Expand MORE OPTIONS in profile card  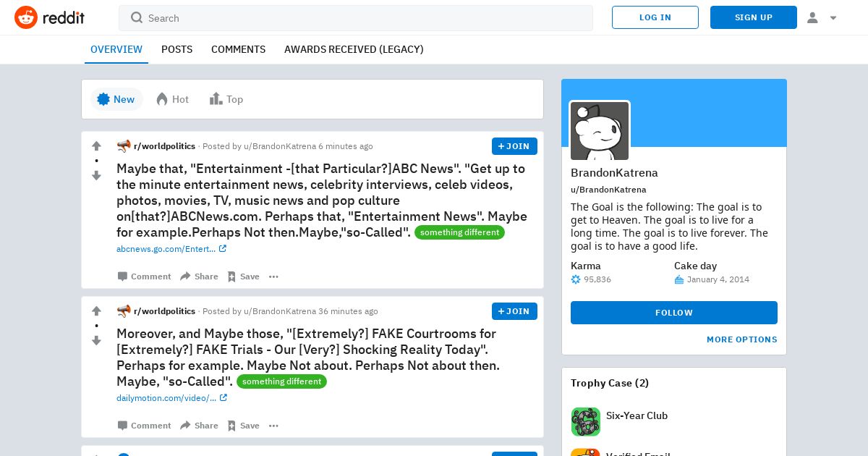point(742,339)
